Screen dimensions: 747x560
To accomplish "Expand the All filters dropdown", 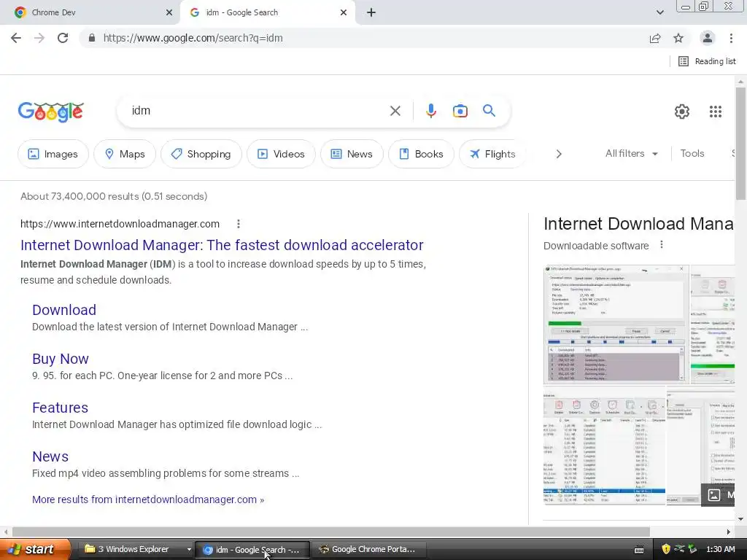I will 631,153.
